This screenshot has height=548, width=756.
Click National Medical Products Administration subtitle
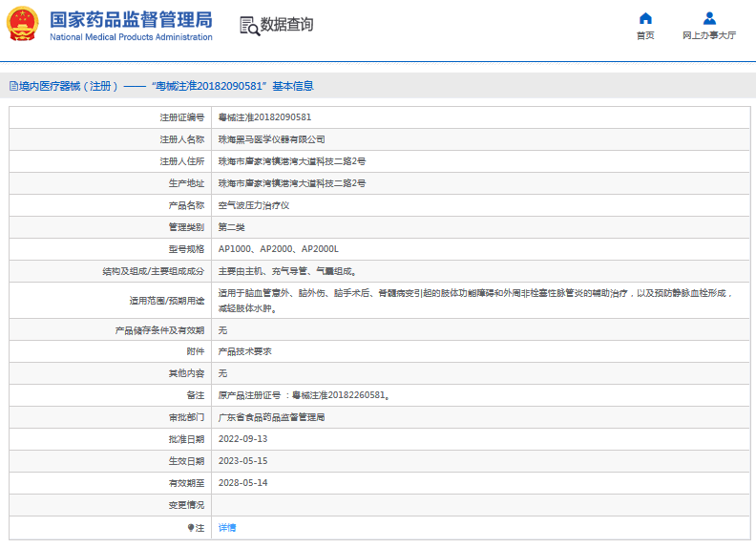131,37
